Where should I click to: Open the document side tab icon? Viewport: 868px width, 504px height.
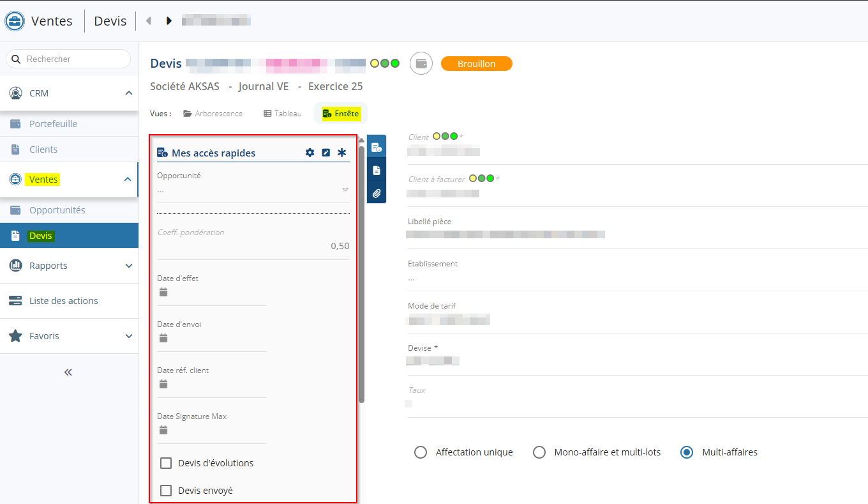click(x=377, y=171)
